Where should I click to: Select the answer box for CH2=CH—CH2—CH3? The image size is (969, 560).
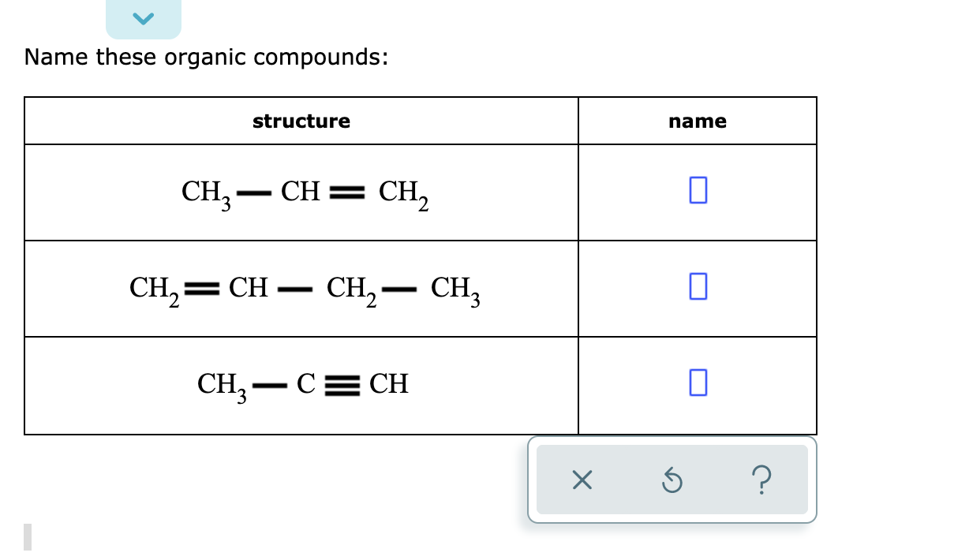pyautogui.click(x=697, y=287)
